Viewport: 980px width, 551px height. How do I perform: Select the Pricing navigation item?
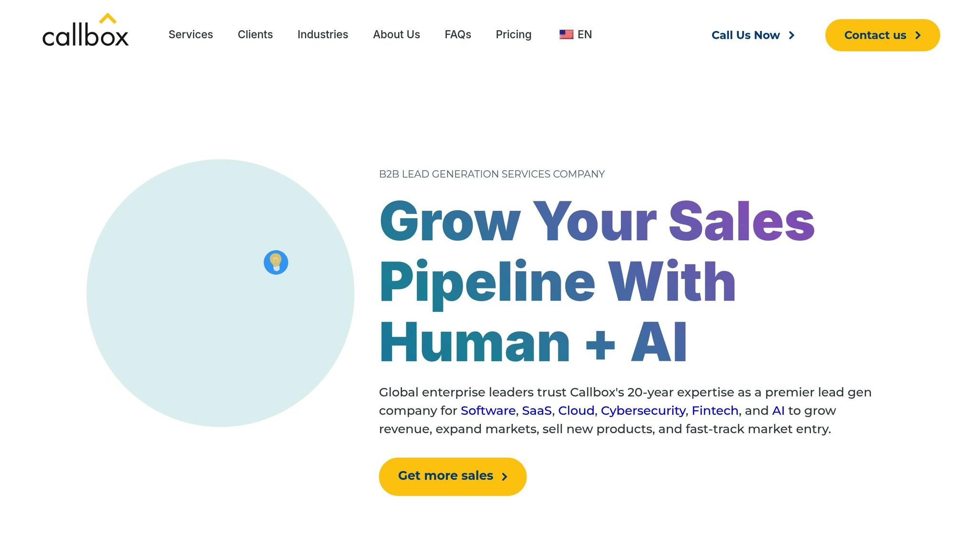click(513, 34)
